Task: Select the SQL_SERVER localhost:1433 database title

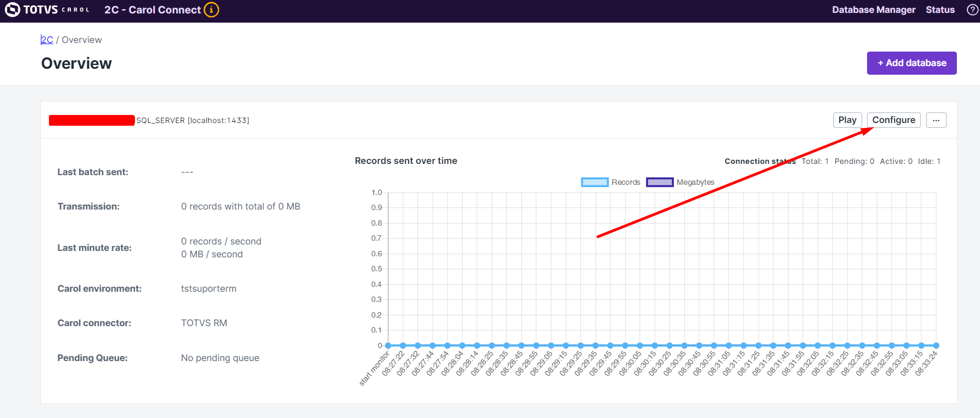Action: coord(193,120)
